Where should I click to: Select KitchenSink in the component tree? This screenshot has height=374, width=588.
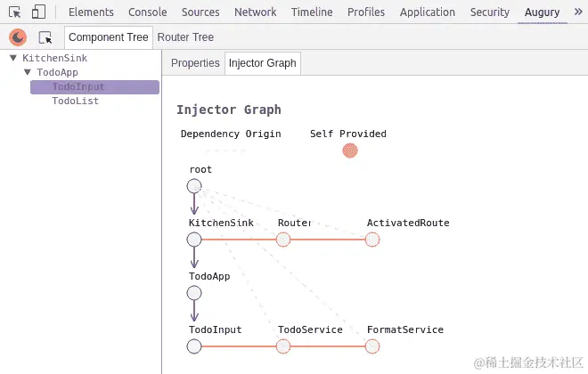(x=54, y=58)
